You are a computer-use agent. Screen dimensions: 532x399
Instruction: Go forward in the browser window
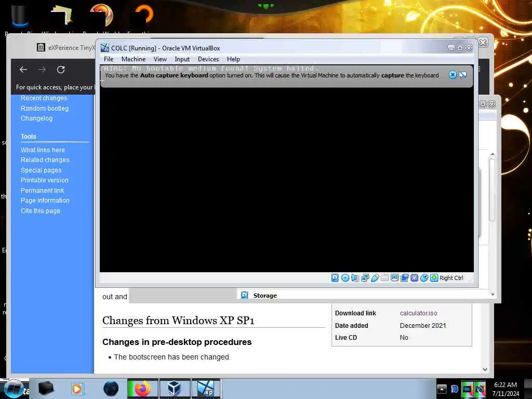42,70
